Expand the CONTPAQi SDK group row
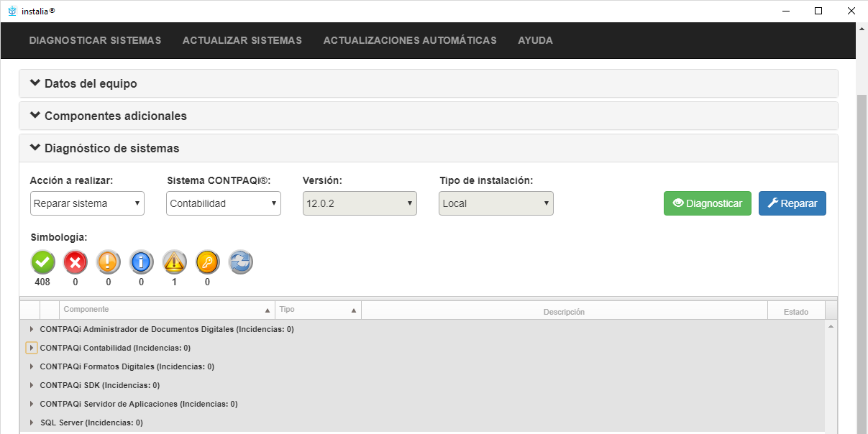 (31, 385)
